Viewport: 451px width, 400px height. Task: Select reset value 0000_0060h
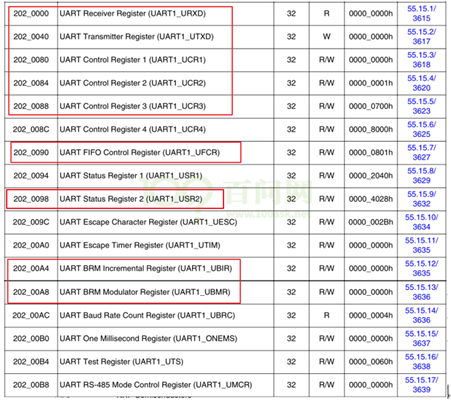tap(371, 362)
